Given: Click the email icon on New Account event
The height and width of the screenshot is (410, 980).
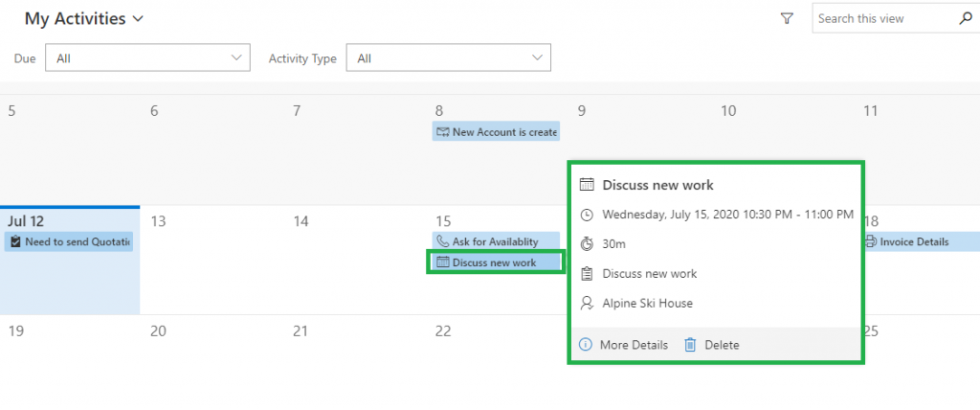Looking at the screenshot, I should point(442,132).
